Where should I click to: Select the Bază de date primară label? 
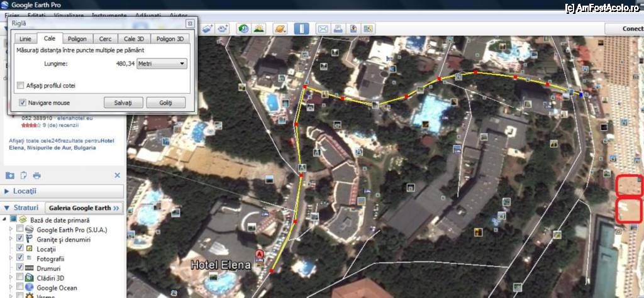point(60,220)
